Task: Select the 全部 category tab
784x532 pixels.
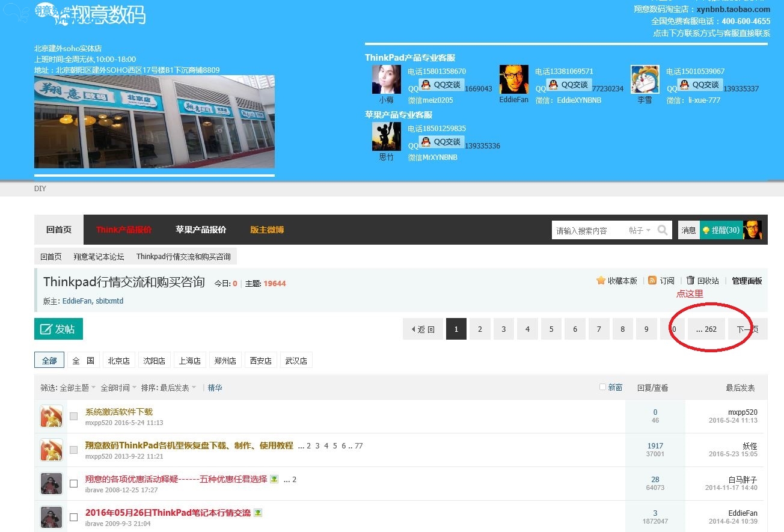Action: coord(49,361)
